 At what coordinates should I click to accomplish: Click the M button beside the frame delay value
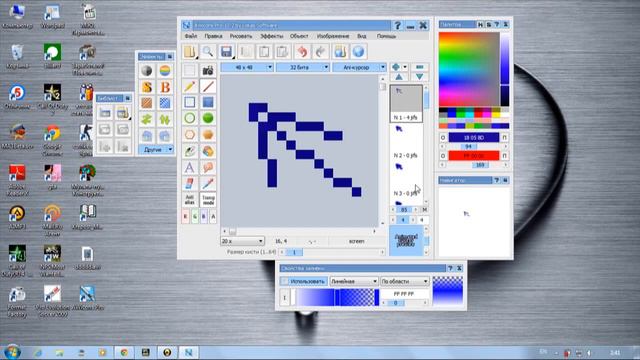424,209
